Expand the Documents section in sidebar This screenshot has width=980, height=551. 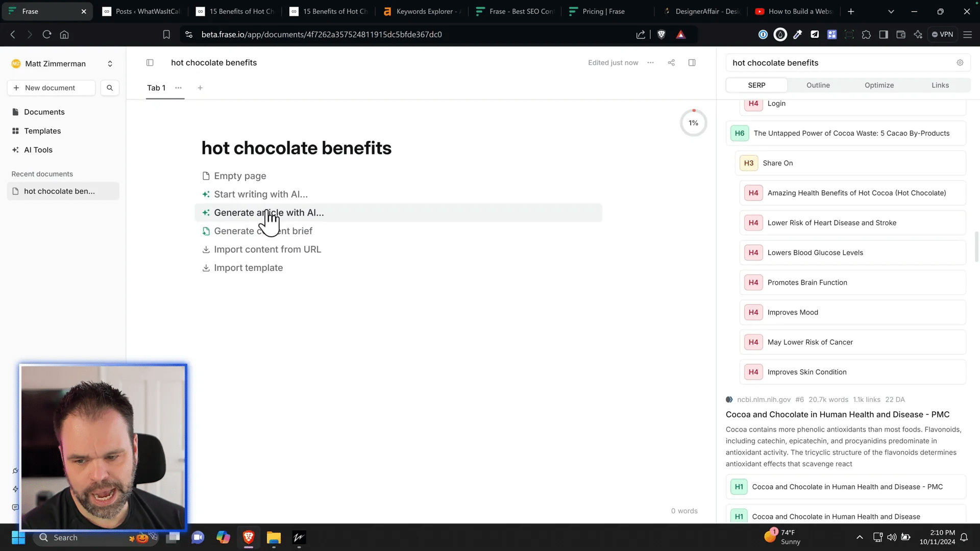click(44, 112)
